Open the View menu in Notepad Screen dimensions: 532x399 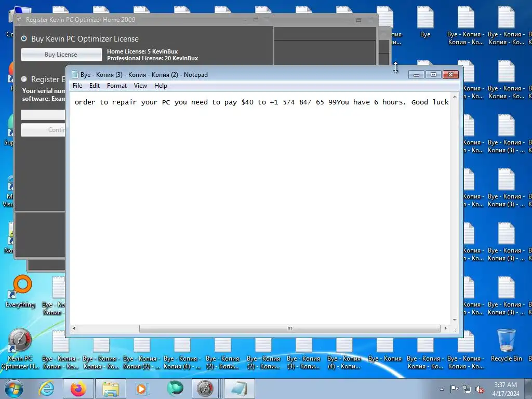point(140,86)
